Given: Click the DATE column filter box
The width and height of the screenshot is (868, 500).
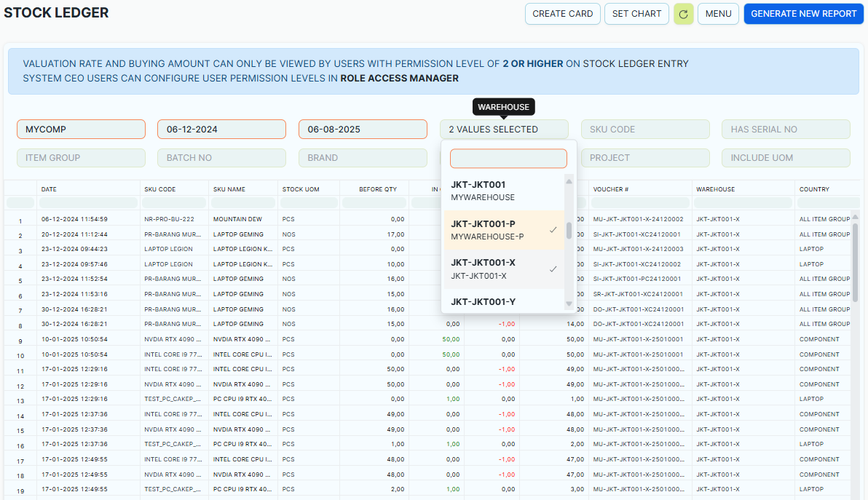Looking at the screenshot, I should pos(89,203).
